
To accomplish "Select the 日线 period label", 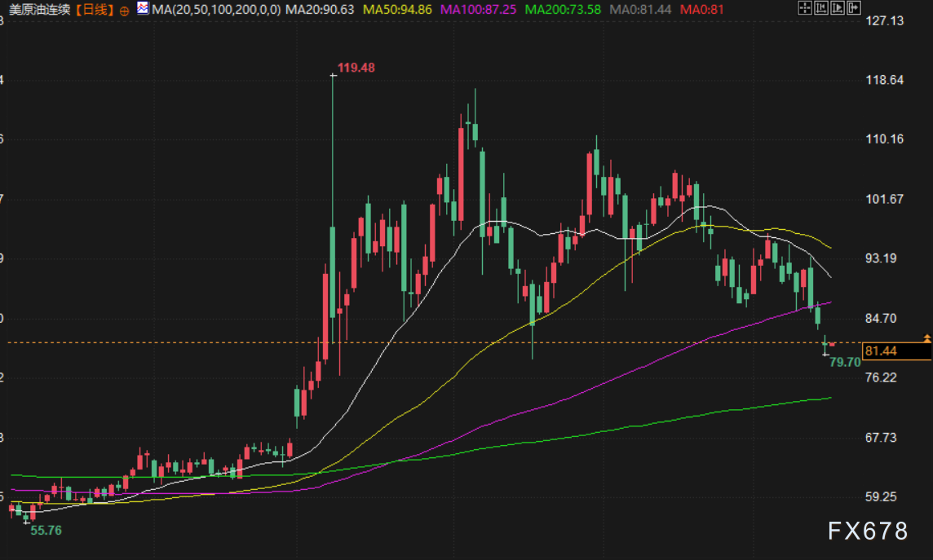I will click(94, 10).
